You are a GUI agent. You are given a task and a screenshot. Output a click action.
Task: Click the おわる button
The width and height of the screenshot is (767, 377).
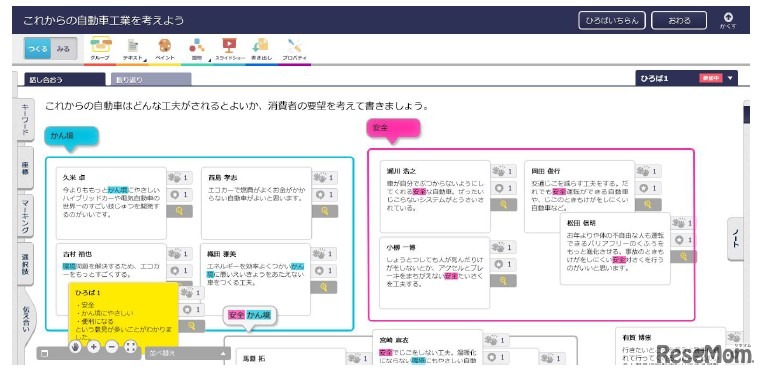click(x=679, y=21)
